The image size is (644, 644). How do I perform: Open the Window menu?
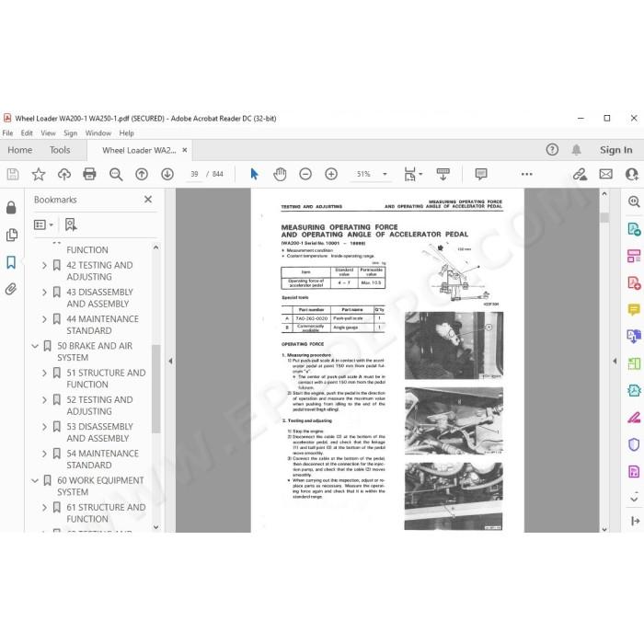tap(98, 133)
